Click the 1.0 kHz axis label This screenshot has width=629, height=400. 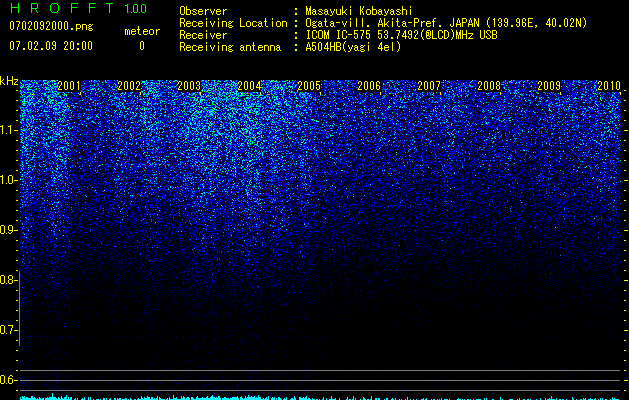point(7,180)
